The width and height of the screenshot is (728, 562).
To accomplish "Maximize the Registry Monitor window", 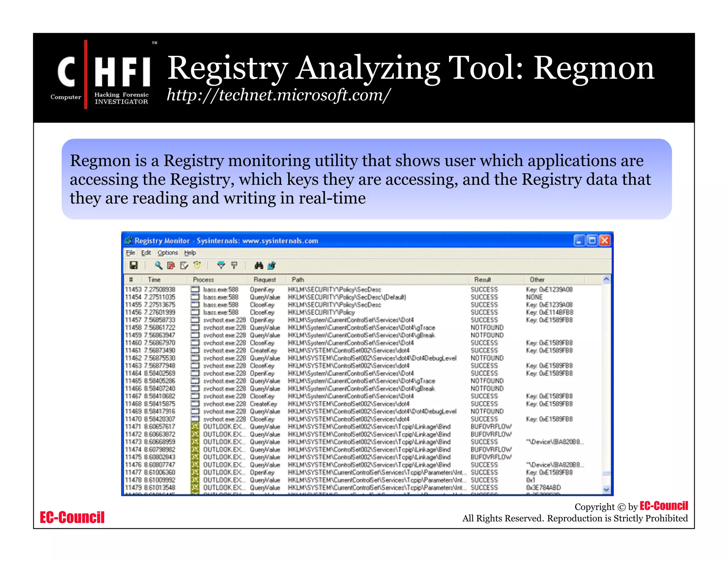I will click(x=592, y=241).
